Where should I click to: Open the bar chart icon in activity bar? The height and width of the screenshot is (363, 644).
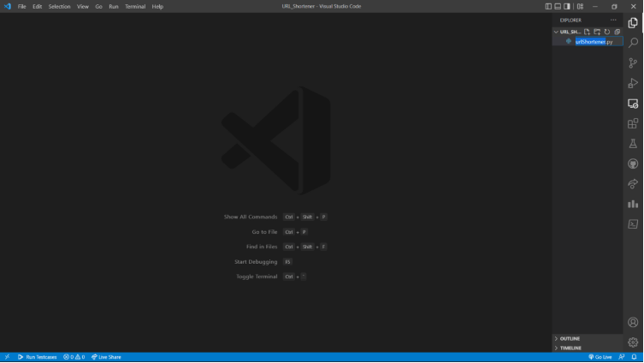click(633, 204)
